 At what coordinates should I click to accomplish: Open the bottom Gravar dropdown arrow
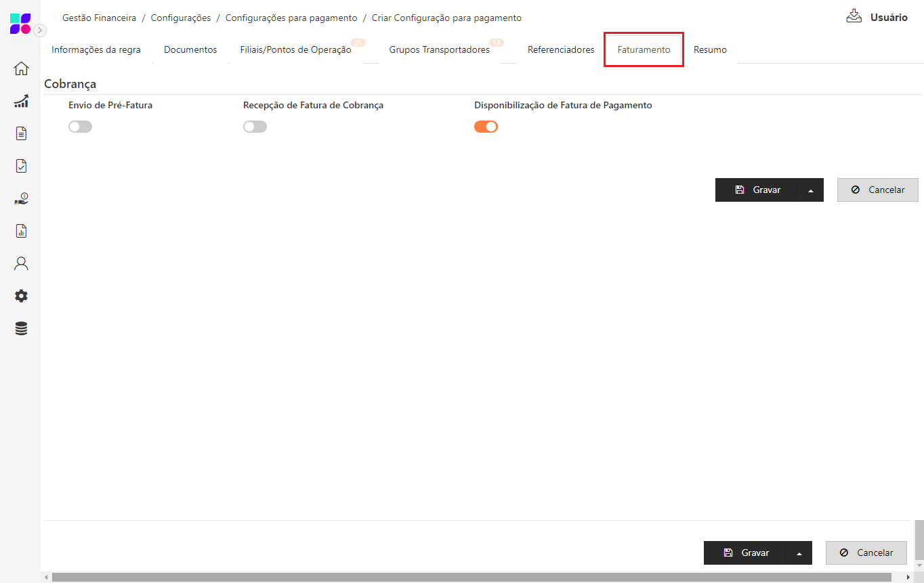pyautogui.click(x=799, y=553)
